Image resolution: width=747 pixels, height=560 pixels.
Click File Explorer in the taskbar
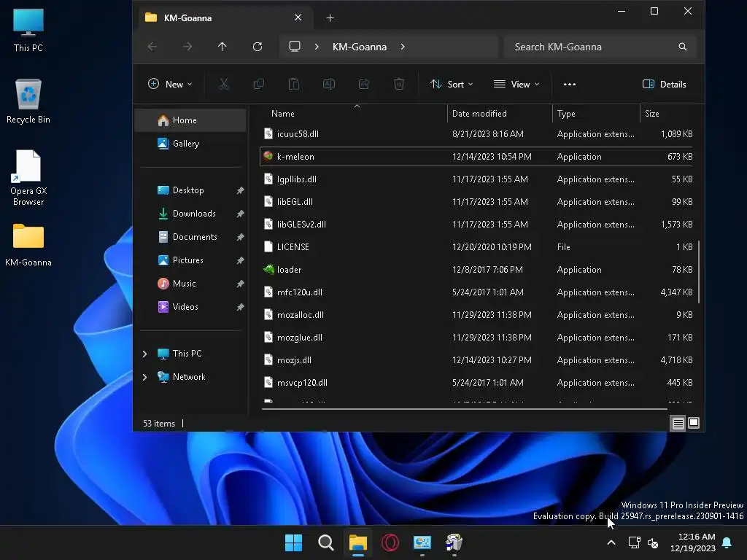coord(357,542)
